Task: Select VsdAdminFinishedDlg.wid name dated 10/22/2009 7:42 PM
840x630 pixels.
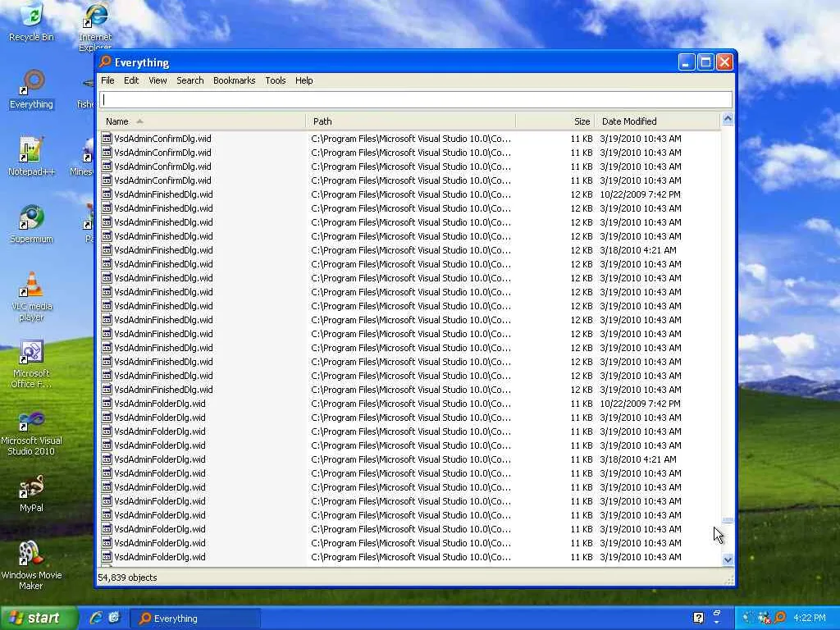Action: [163, 194]
